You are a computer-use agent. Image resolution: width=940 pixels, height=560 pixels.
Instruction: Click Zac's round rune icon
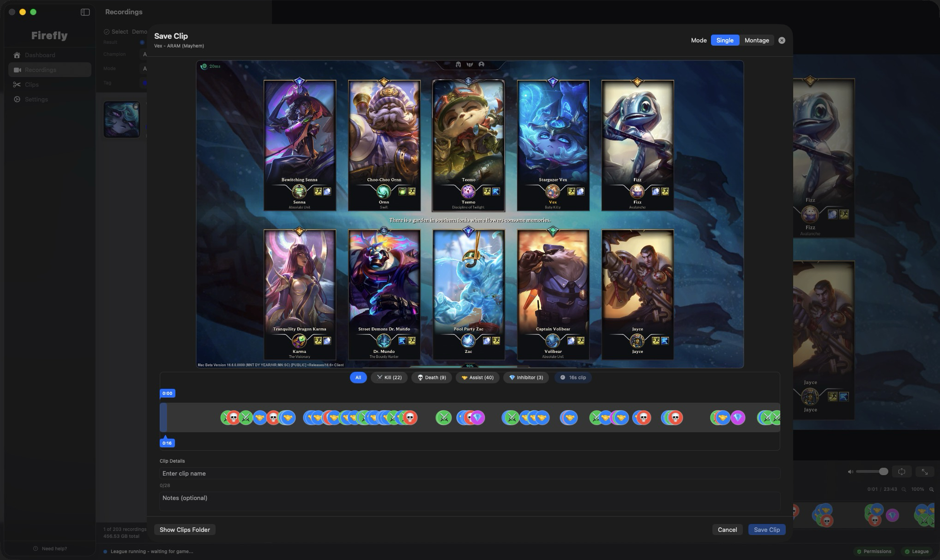[x=468, y=340]
